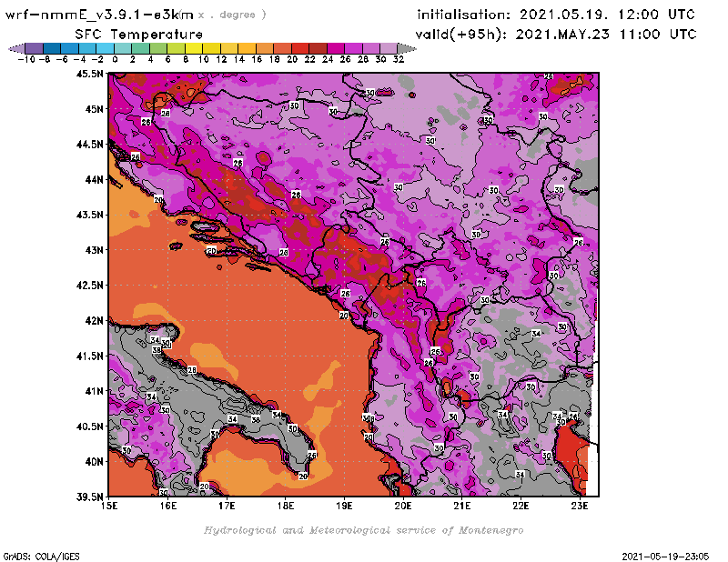Click the 45.5N latitude axis label
This screenshot has width=728, height=562.
pyautogui.click(x=89, y=74)
